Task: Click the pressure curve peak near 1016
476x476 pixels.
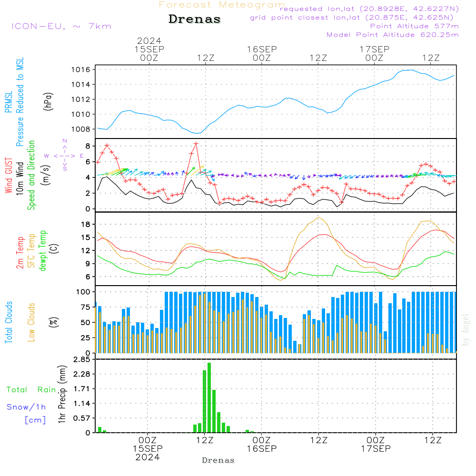Action: click(411, 70)
